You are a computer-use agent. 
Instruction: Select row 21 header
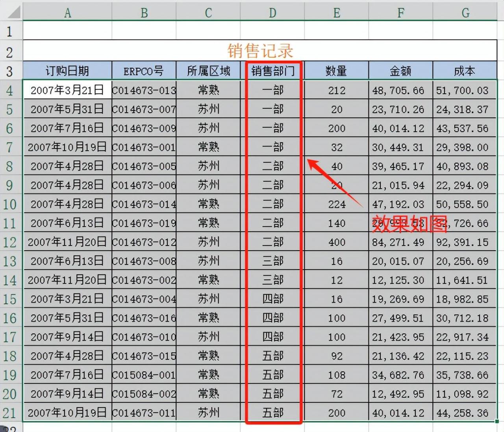tap(11, 413)
